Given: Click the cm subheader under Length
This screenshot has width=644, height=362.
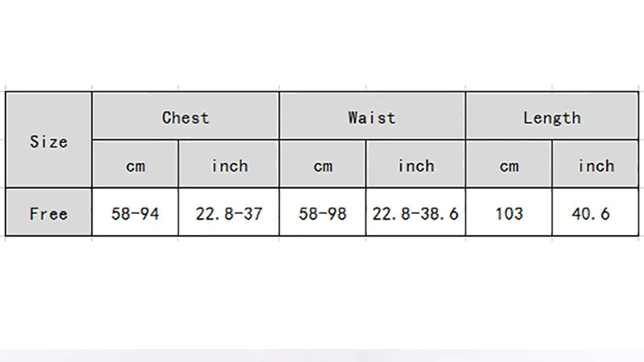Looking at the screenshot, I should (x=509, y=166).
